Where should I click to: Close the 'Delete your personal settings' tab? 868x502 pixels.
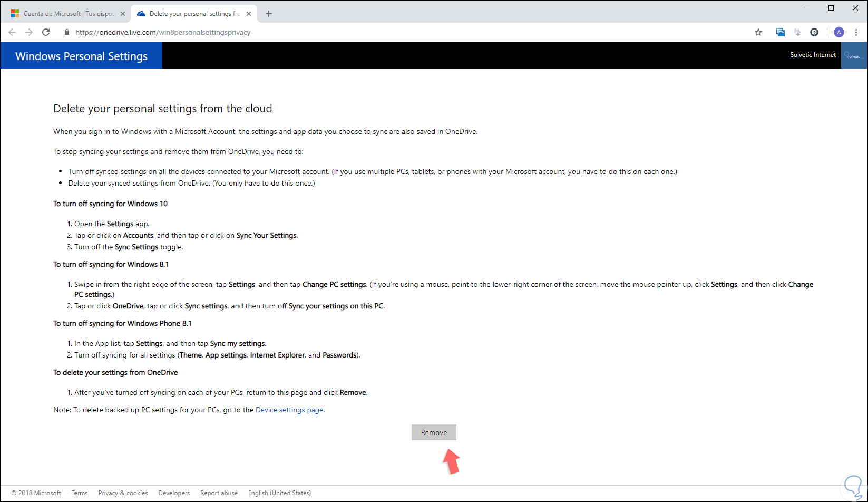tap(249, 14)
